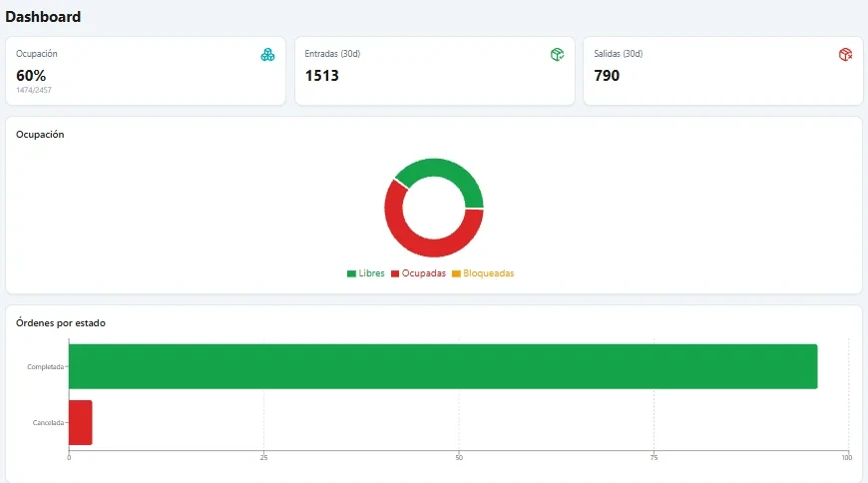Click the 25 tick label on the axis
Screen dimensions: 868x483
pos(263,457)
